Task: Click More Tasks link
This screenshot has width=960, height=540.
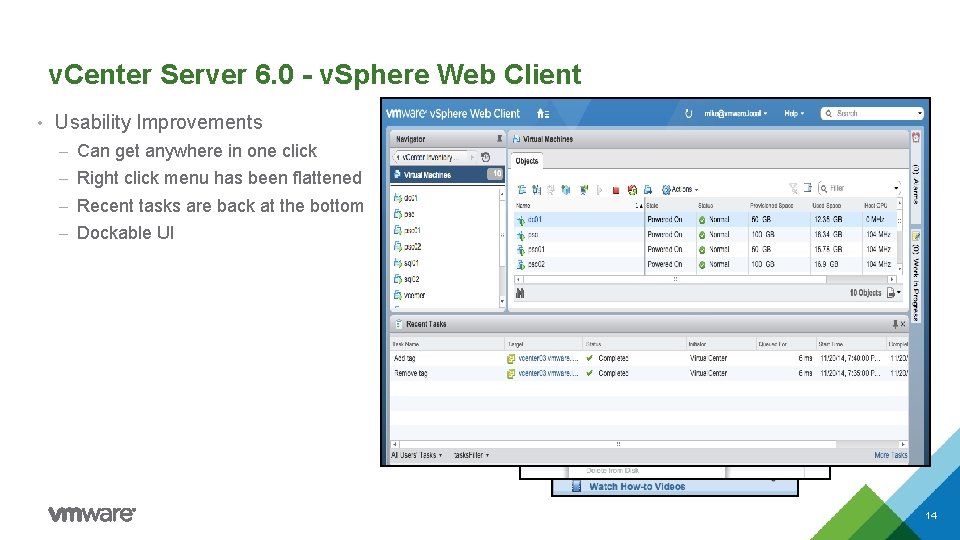Action: click(x=891, y=455)
